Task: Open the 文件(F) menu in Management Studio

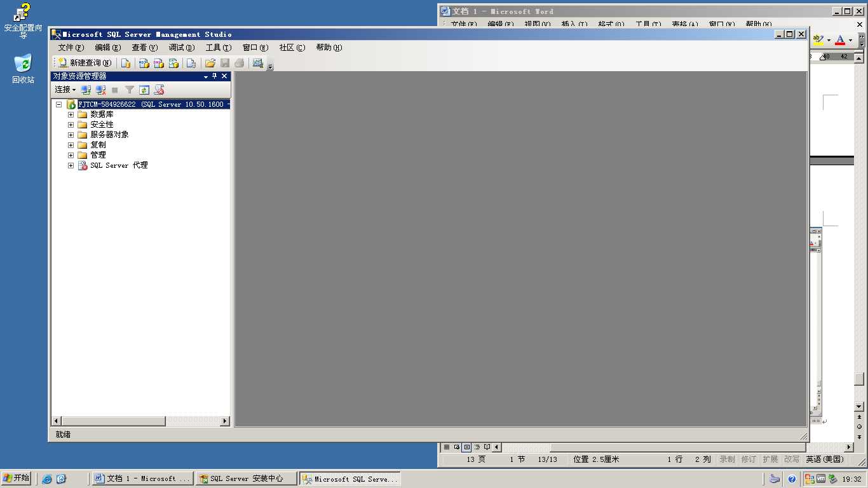Action: coord(71,48)
